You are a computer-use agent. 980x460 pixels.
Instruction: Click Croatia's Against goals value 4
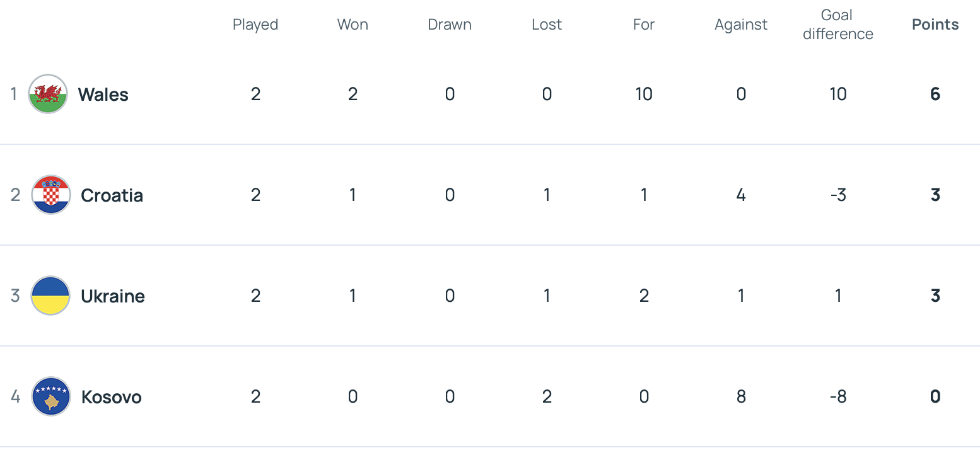[x=741, y=195]
